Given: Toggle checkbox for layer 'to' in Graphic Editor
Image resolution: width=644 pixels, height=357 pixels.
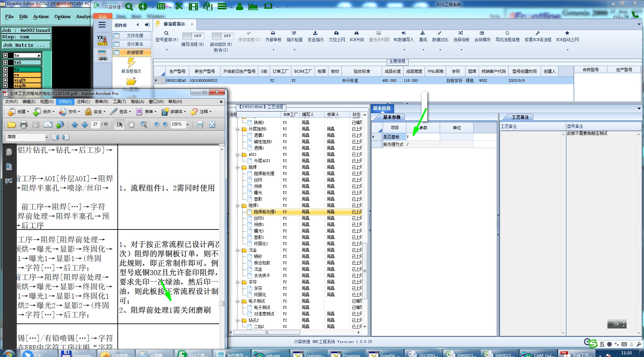Looking at the screenshot, I should (x=5, y=55).
